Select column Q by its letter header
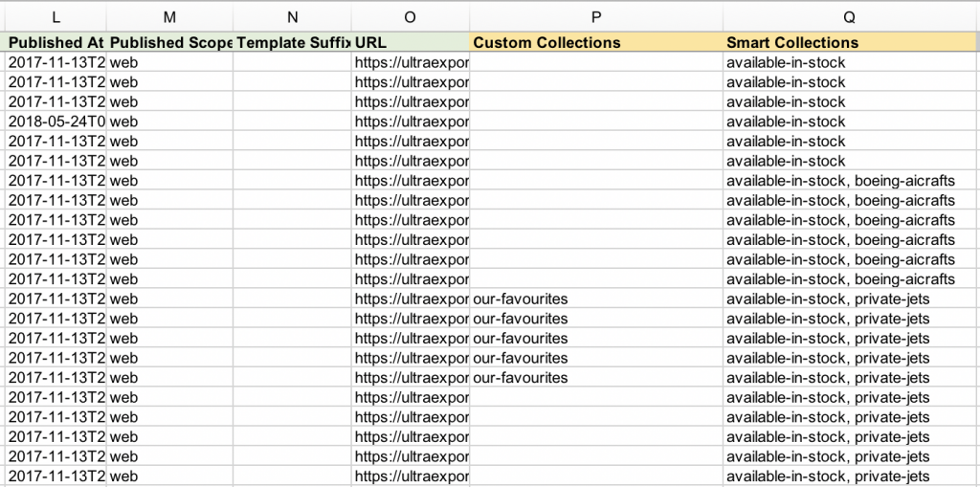The height and width of the screenshot is (487, 980). pyautogui.click(x=849, y=17)
